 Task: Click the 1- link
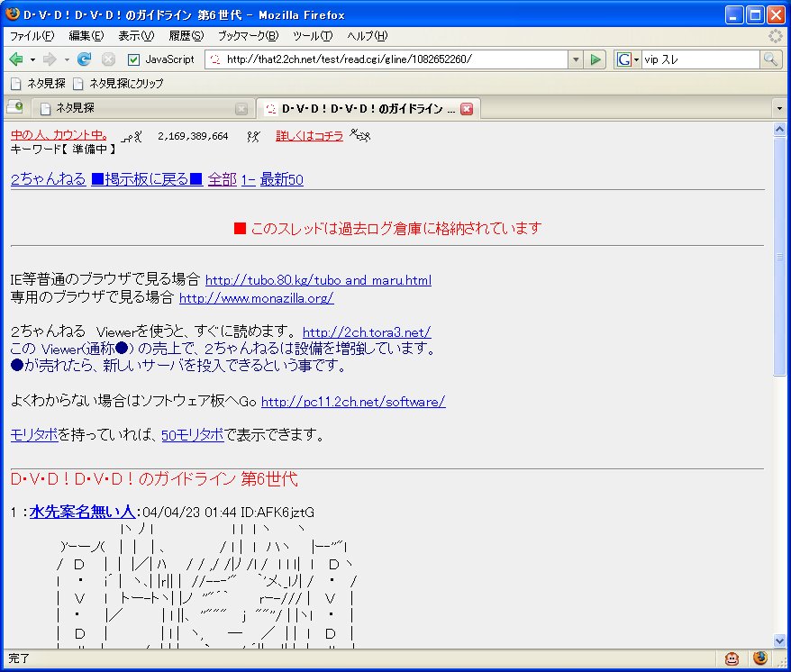(248, 179)
